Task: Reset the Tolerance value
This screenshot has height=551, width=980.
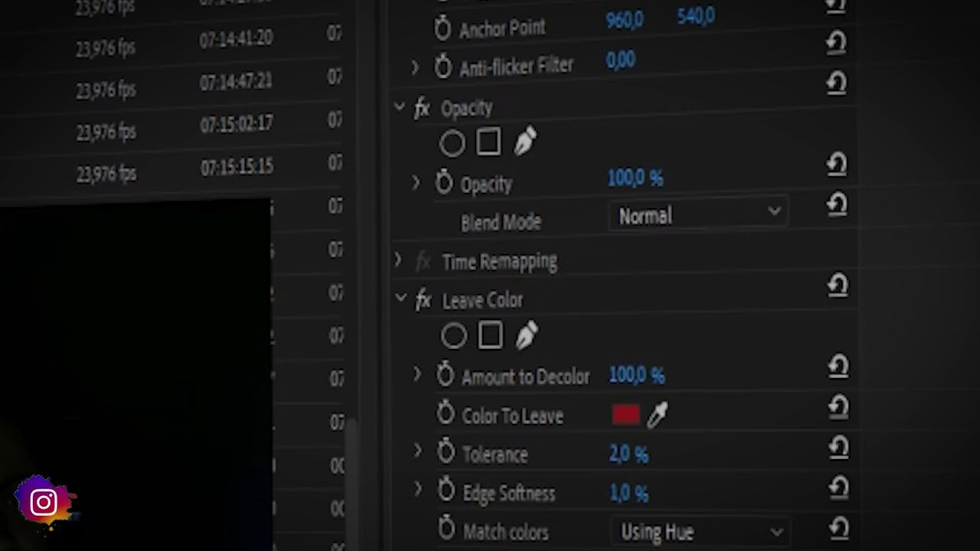Action: tap(838, 447)
